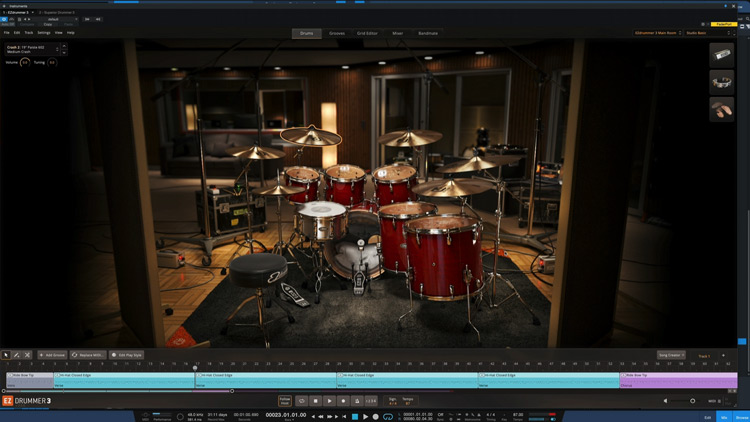Viewport: 750px width, 422px height.
Task: Toggle the EZdrummer metronome icon
Action: [357, 401]
